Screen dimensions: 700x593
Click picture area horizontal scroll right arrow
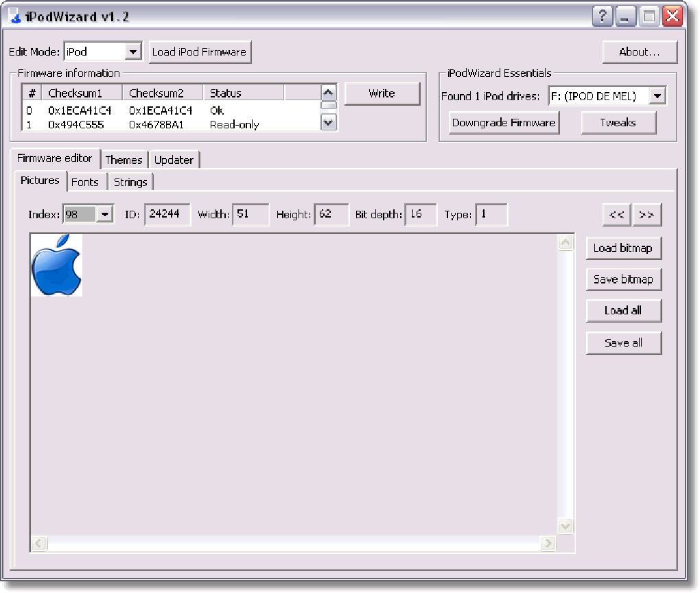pyautogui.click(x=548, y=544)
